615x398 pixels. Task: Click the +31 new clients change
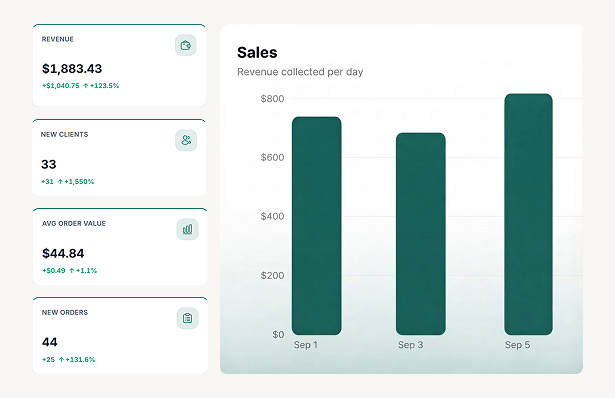47,182
